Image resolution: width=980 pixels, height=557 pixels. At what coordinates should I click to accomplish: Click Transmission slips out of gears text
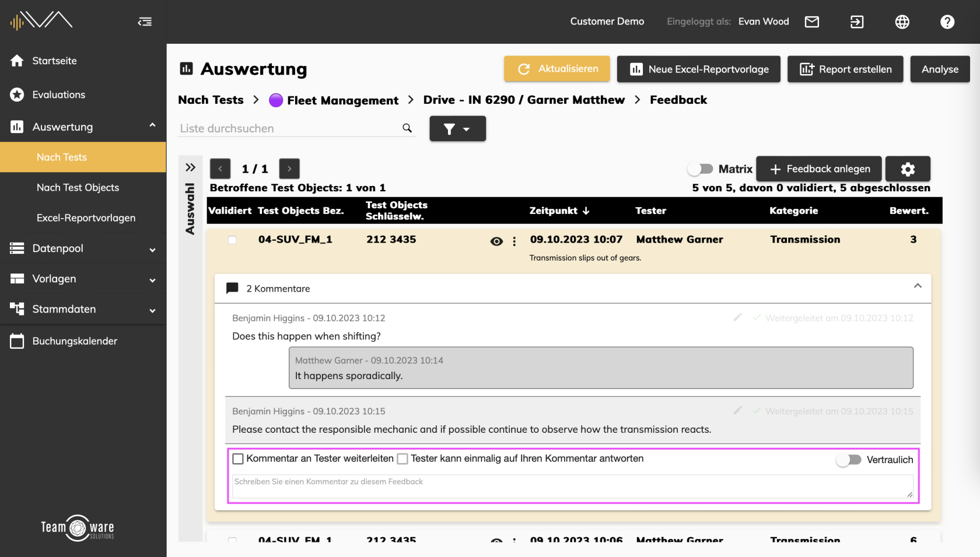click(585, 258)
